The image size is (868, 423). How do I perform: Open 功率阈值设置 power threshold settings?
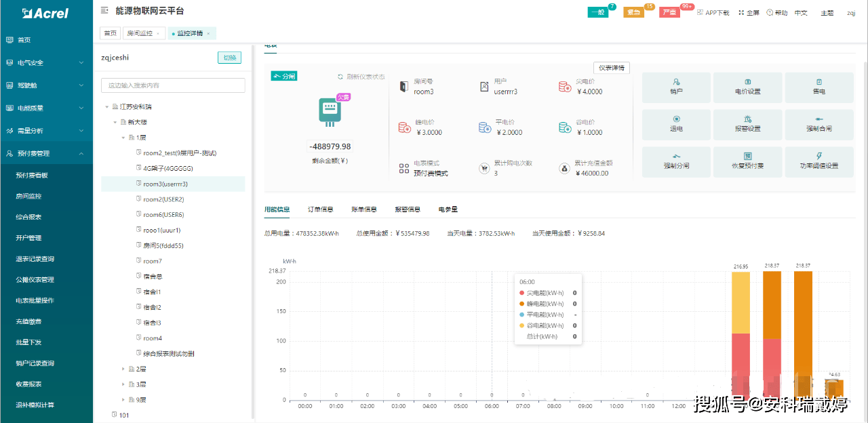click(x=818, y=161)
